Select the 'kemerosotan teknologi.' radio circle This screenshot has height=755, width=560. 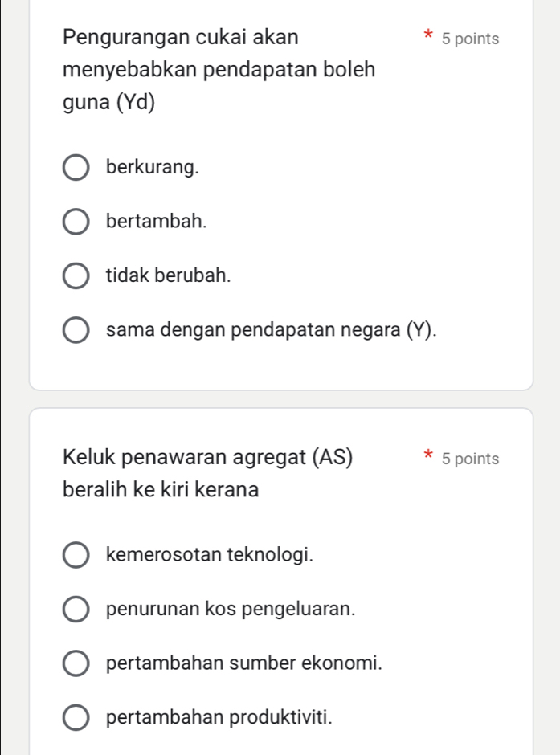pyautogui.click(x=76, y=555)
